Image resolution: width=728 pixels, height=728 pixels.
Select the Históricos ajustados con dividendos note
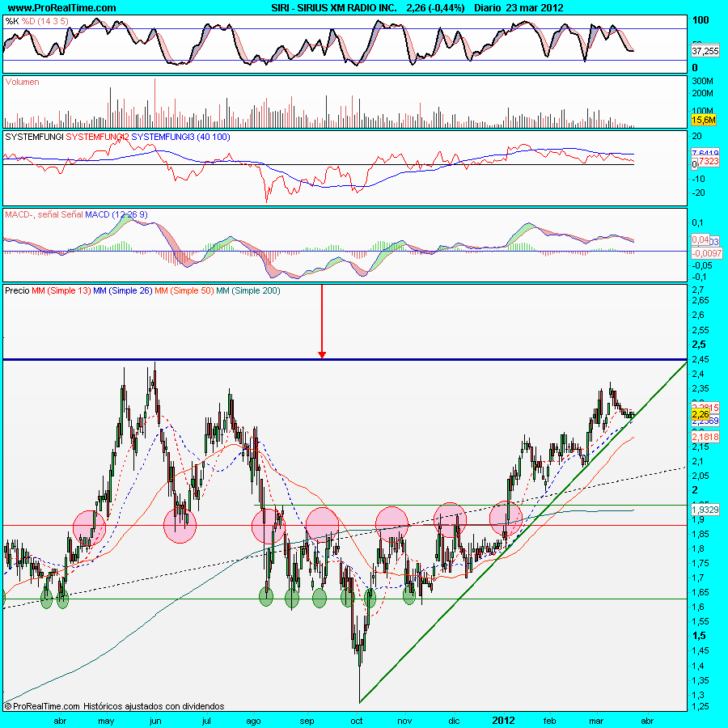point(154,706)
